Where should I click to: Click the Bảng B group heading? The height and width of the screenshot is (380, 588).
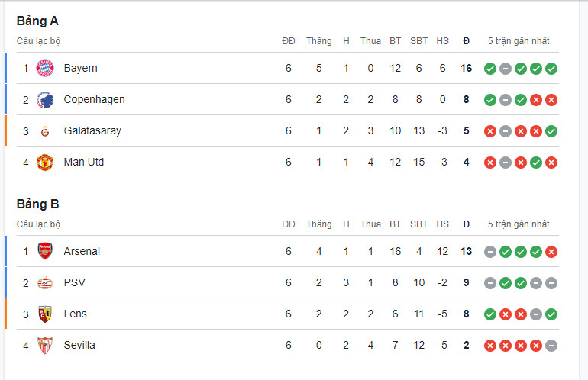pos(38,204)
